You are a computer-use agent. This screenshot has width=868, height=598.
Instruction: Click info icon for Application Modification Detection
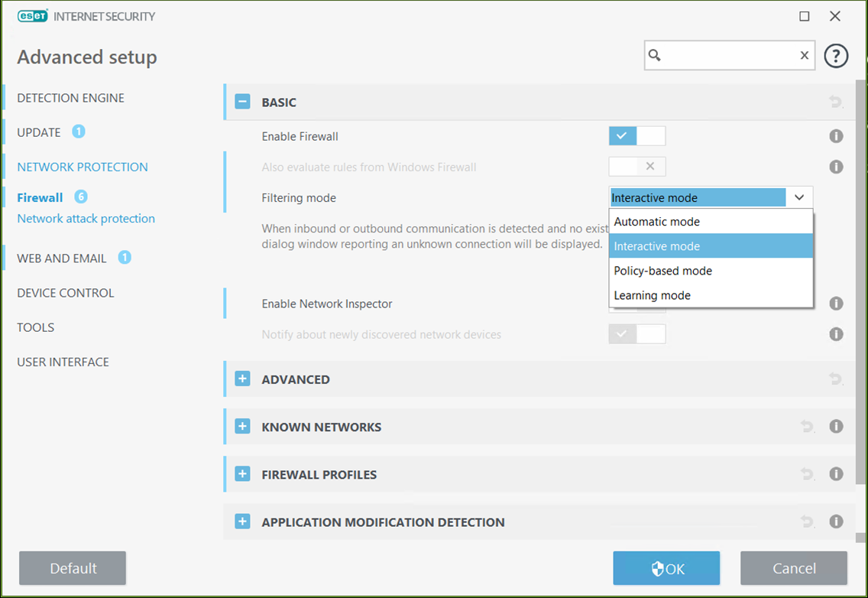click(x=836, y=522)
